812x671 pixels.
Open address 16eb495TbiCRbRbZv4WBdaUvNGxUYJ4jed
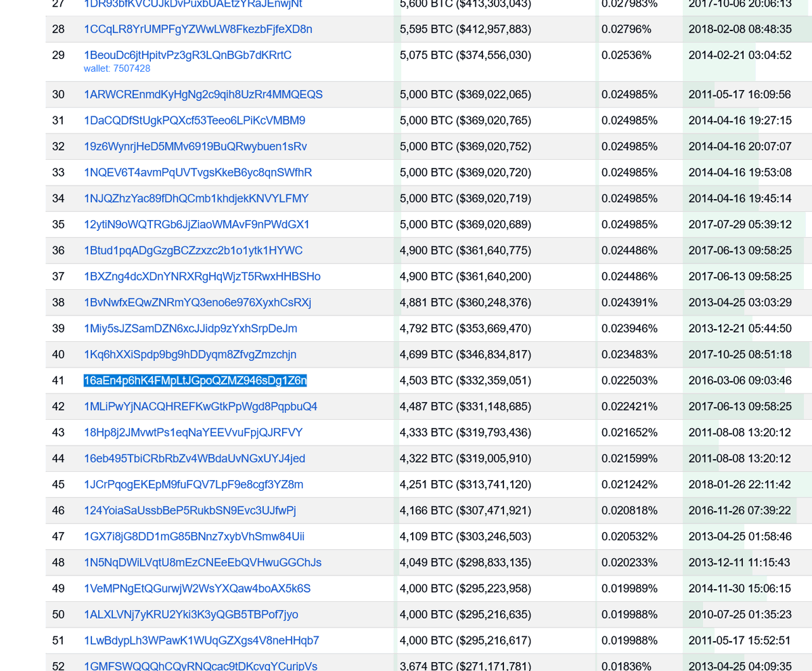(194, 458)
